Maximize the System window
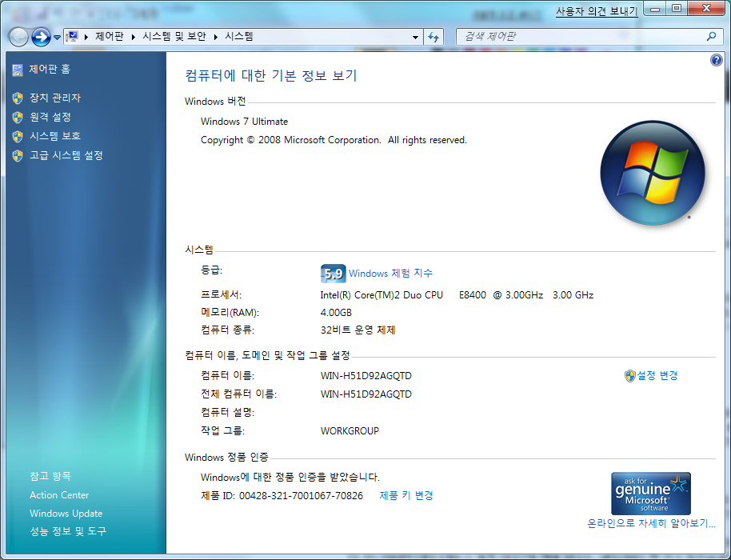731x560 pixels. (x=677, y=9)
